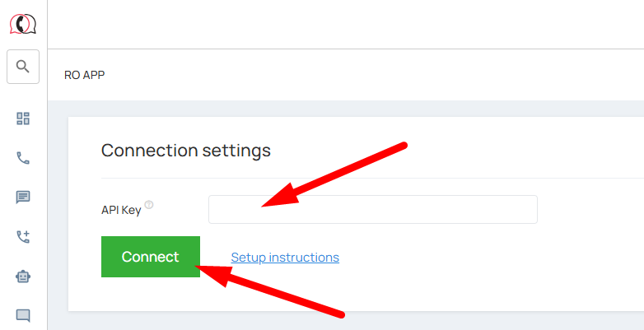
Task: Select the empty speech bubble sidebar icon
Action: (x=23, y=315)
